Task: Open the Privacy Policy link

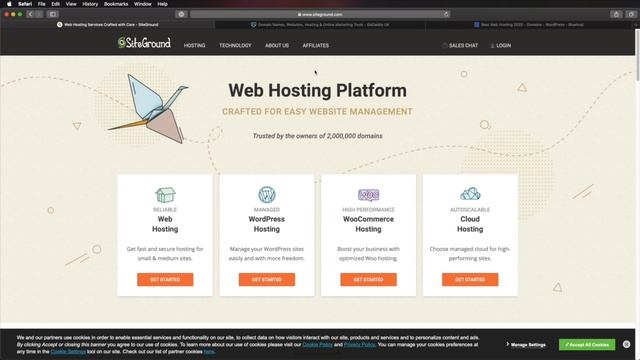Action: click(360, 344)
